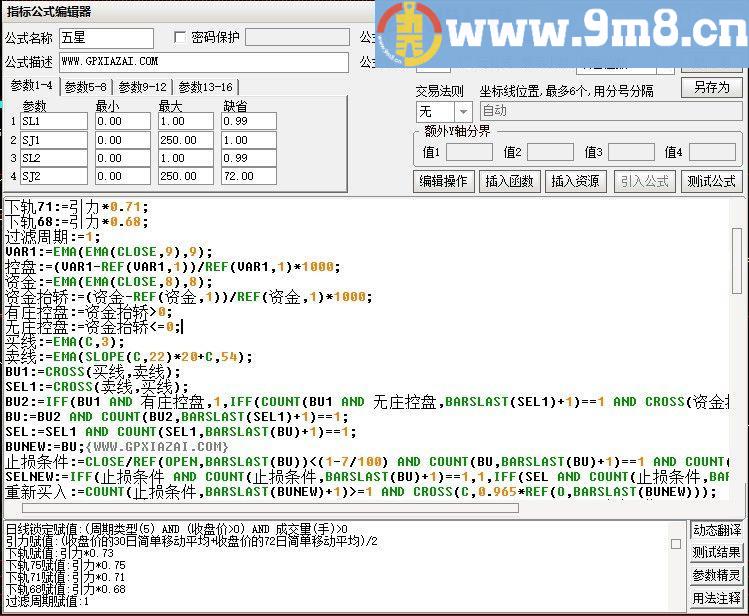Edit SL1 default value 0.99
This screenshot has width=749, height=616.
click(249, 121)
